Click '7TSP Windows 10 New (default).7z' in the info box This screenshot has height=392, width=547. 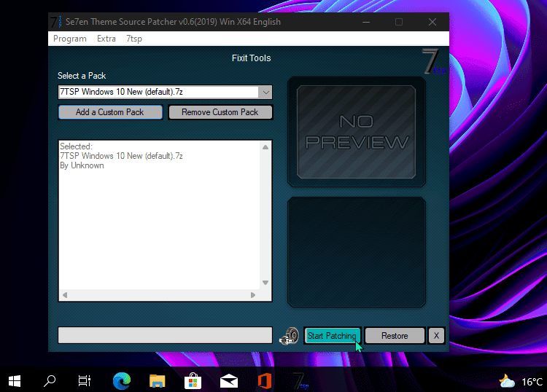pos(121,156)
